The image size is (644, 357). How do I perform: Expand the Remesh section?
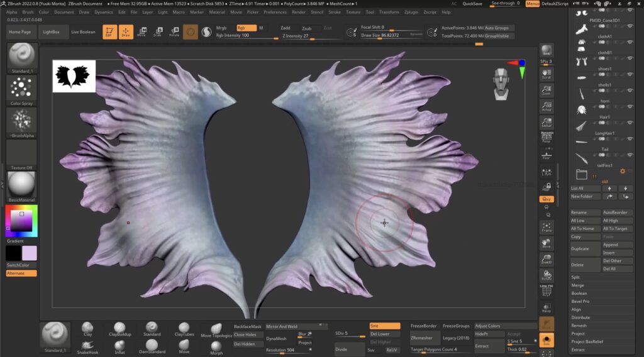(579, 326)
